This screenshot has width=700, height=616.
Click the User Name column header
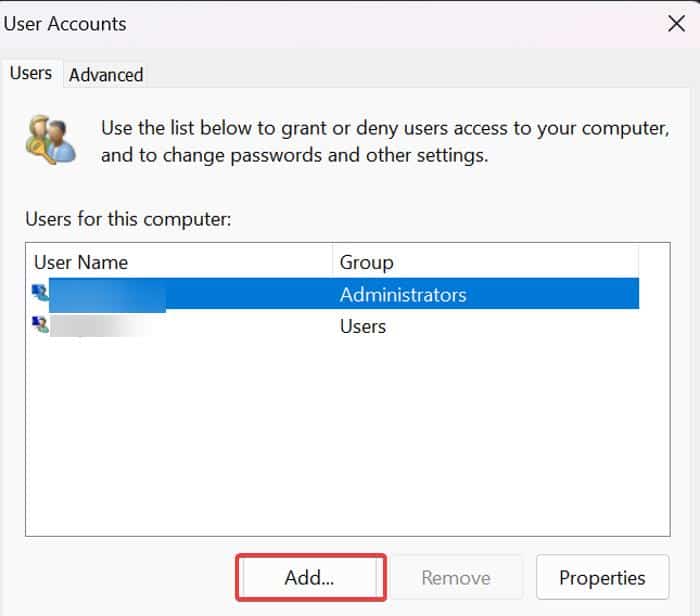coord(183,262)
